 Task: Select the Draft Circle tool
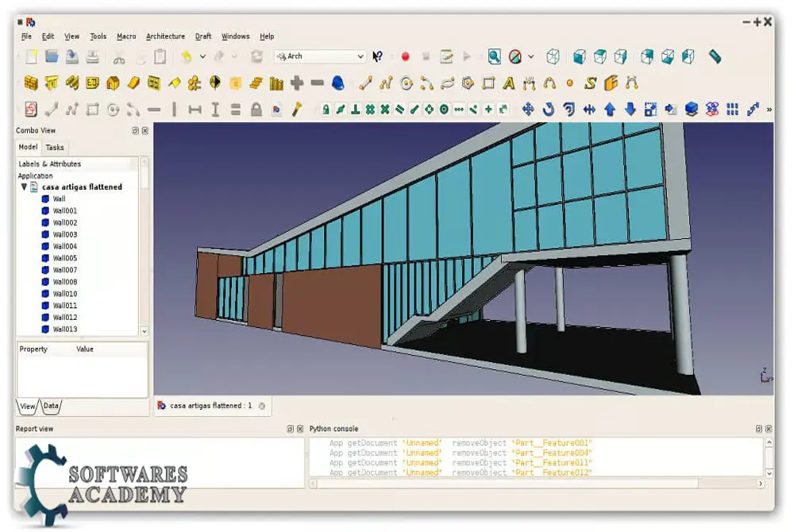pyautogui.click(x=407, y=83)
